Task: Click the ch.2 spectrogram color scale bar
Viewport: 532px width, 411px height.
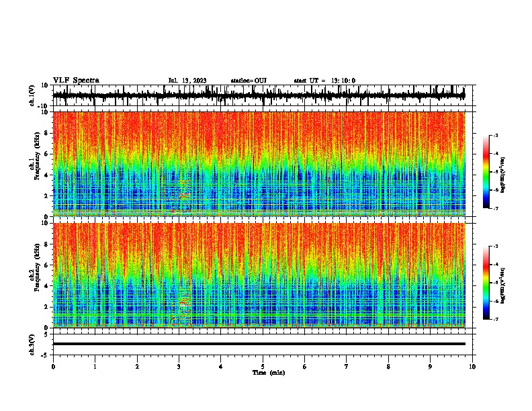Action: point(486,283)
